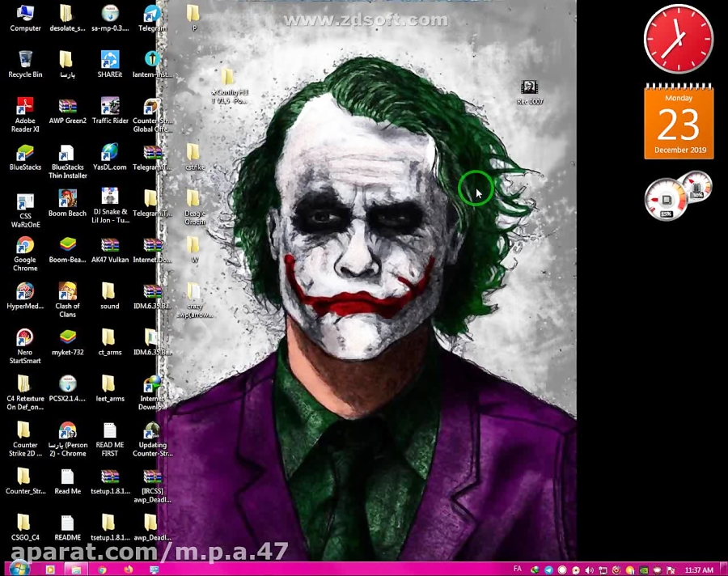Open the Updating Counter-Strike shortcut
This screenshot has height=576, width=728.
(152, 439)
